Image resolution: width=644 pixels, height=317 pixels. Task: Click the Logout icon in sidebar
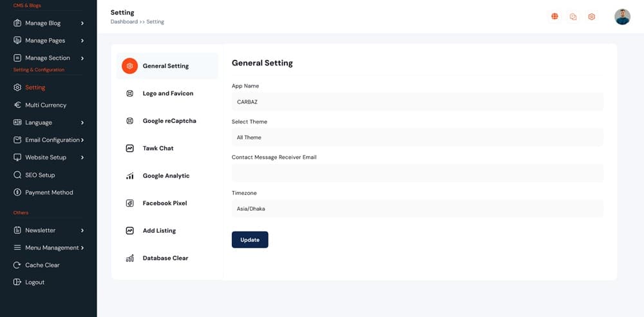click(x=17, y=282)
